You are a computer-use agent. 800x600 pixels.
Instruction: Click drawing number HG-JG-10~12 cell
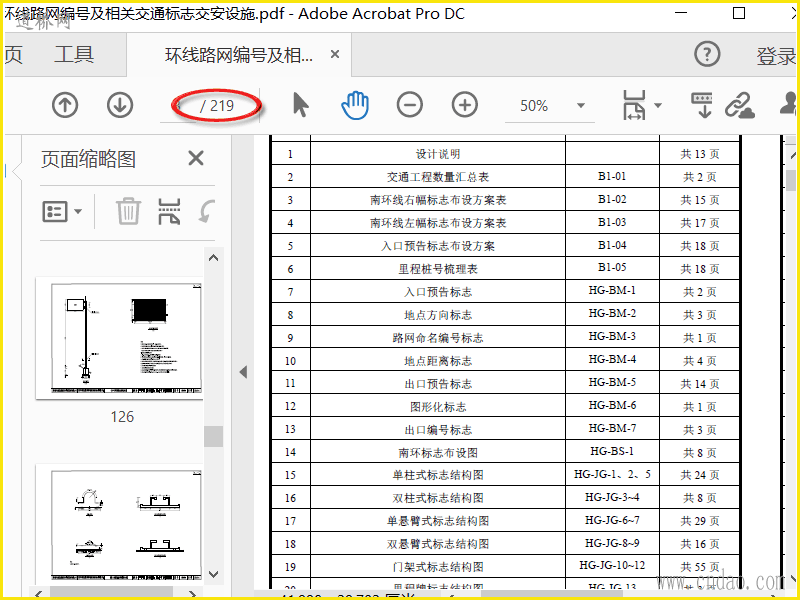click(x=612, y=565)
